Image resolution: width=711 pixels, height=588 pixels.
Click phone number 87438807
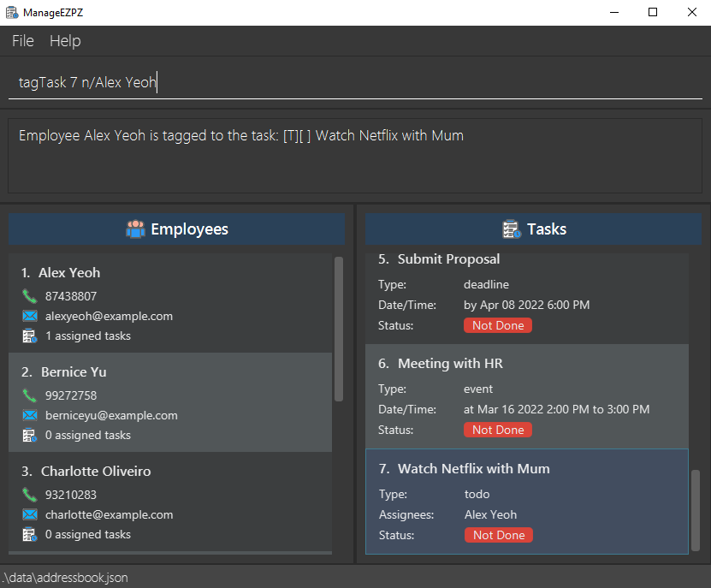click(71, 296)
